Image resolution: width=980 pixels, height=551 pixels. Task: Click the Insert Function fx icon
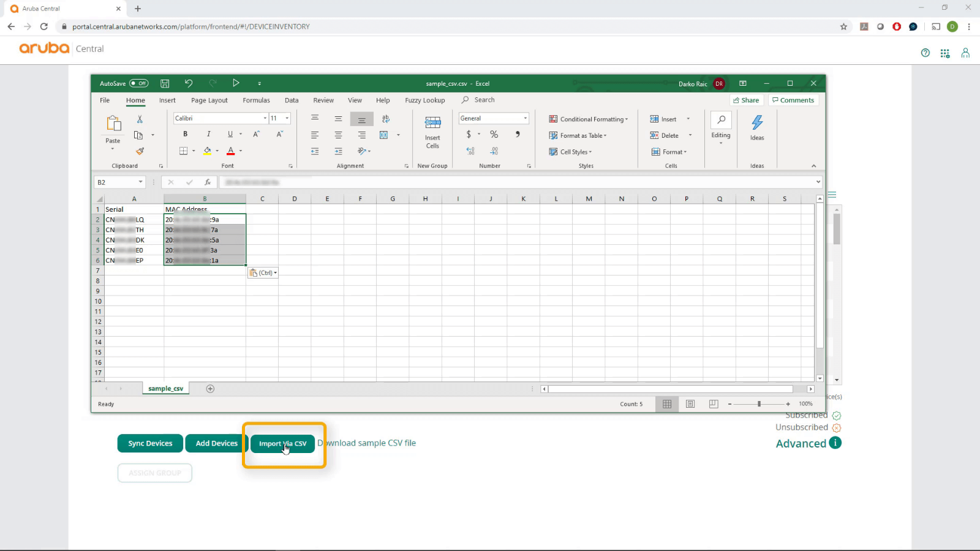pyautogui.click(x=208, y=182)
